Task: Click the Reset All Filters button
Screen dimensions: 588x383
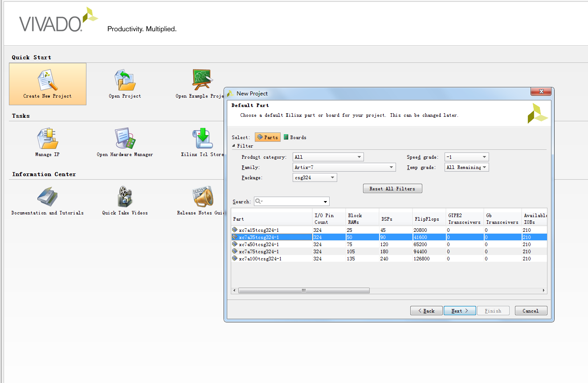Action: tap(392, 189)
